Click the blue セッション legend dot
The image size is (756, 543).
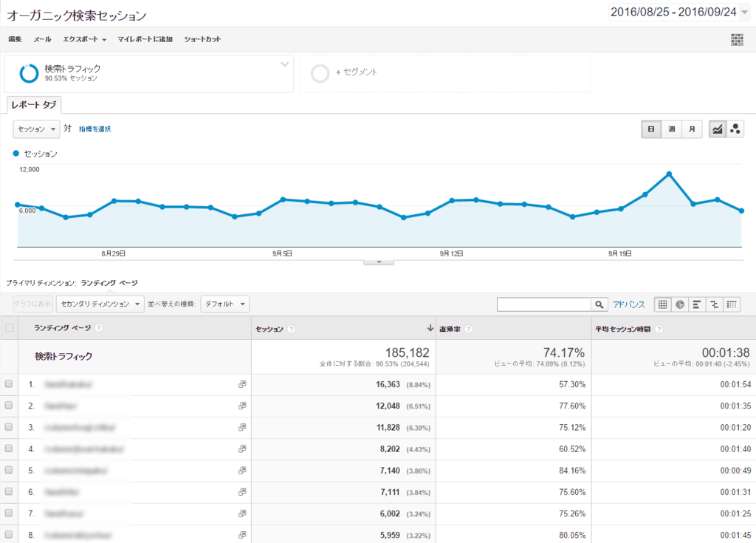click(16, 154)
